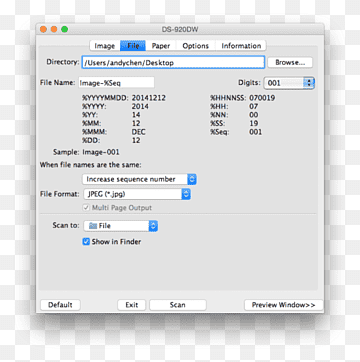The image size is (360, 362).
Task: Click the Exit button
Action: point(132,305)
